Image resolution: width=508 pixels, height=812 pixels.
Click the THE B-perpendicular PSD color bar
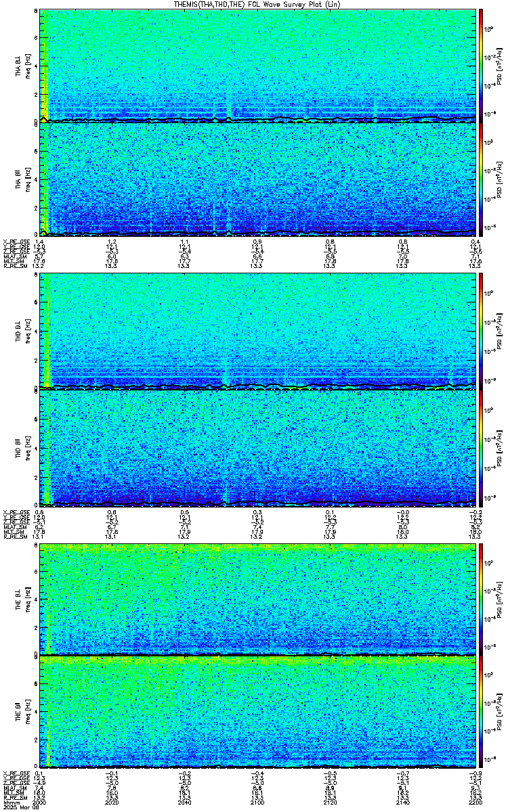pos(481,599)
